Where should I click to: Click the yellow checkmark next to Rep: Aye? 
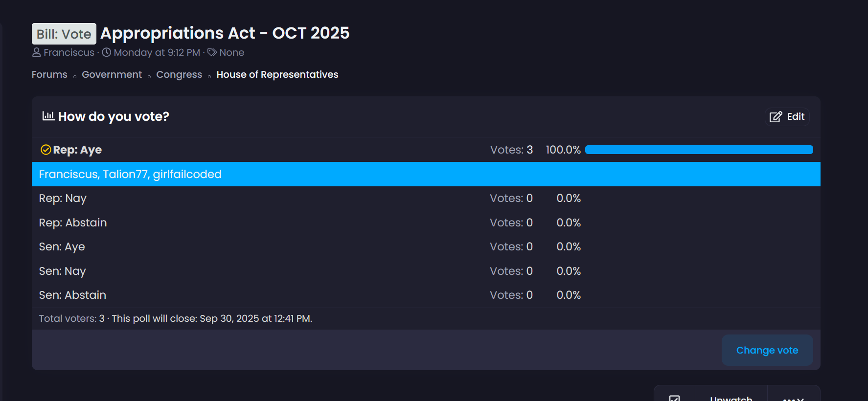46,150
